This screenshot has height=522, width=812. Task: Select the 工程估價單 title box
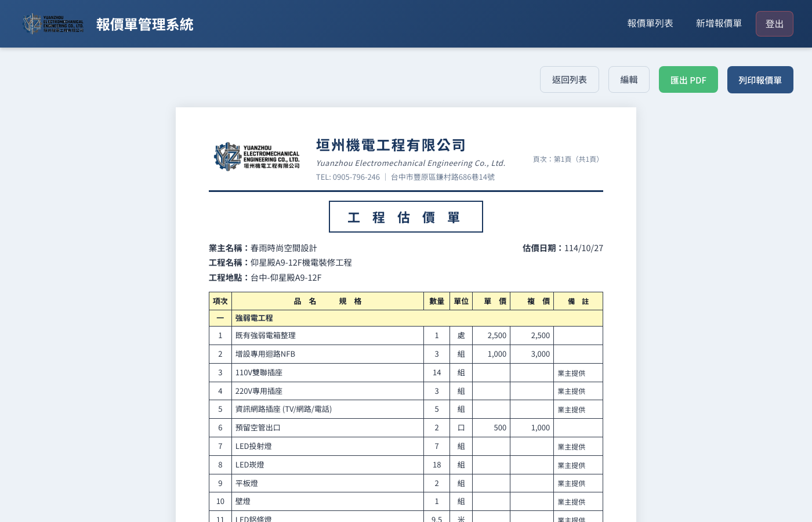pos(405,217)
